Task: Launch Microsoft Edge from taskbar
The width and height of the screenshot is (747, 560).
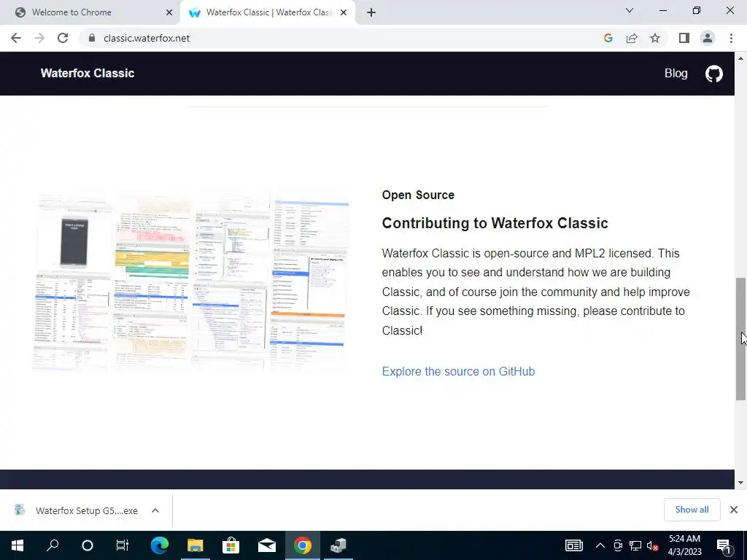Action: coord(160,545)
